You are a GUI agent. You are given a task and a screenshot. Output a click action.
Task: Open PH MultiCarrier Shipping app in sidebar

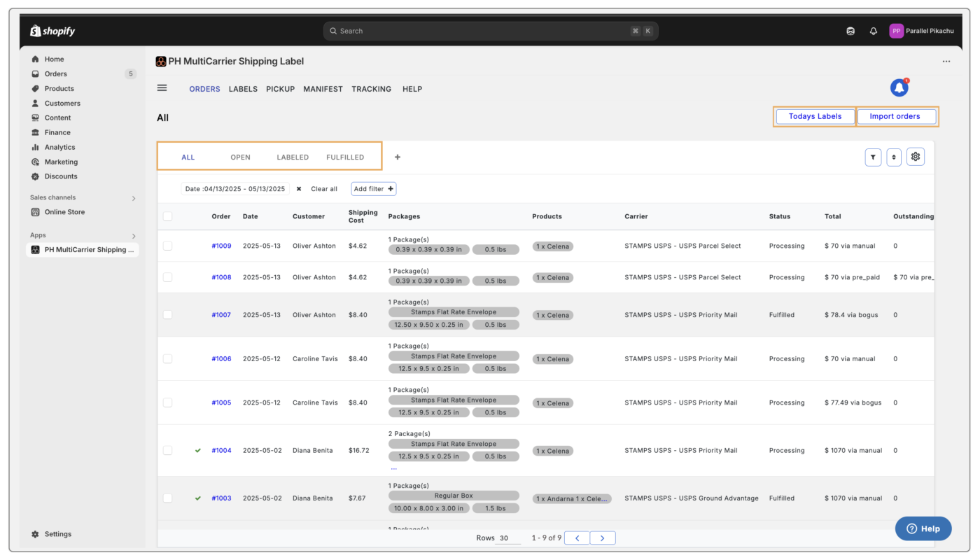(83, 250)
